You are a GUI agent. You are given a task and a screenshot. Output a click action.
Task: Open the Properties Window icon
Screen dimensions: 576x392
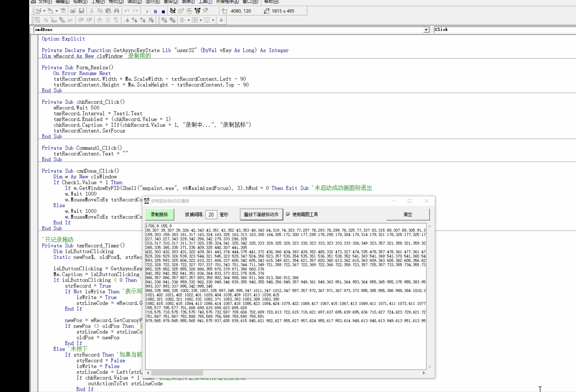tap(181, 11)
